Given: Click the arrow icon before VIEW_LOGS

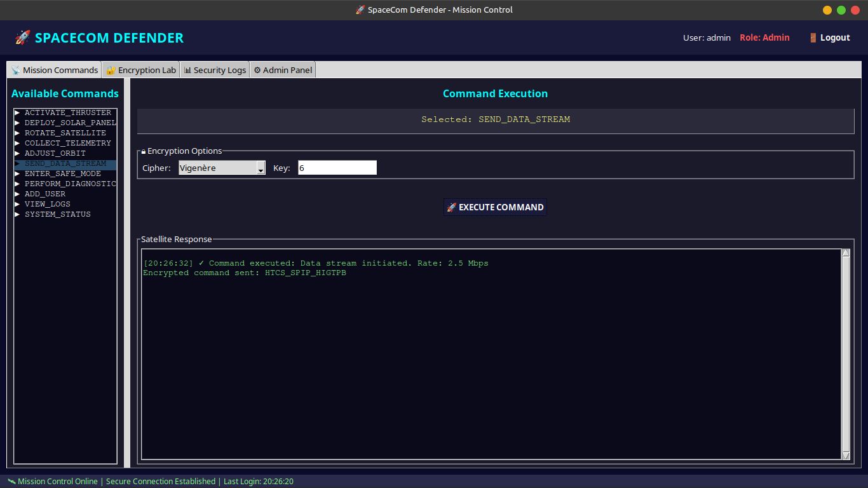Looking at the screenshot, I should click(x=18, y=204).
